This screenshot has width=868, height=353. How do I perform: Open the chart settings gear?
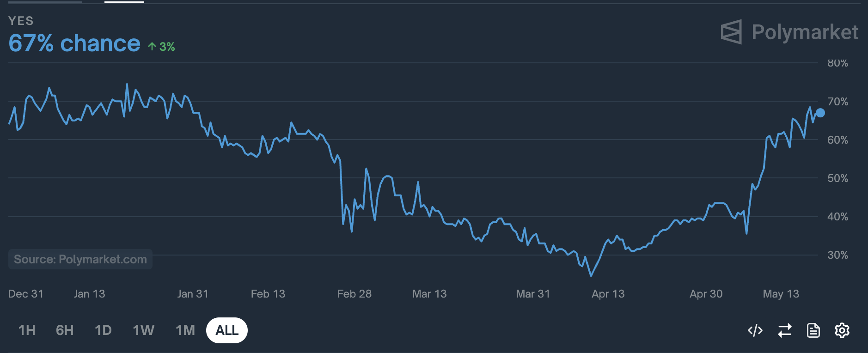click(x=842, y=330)
